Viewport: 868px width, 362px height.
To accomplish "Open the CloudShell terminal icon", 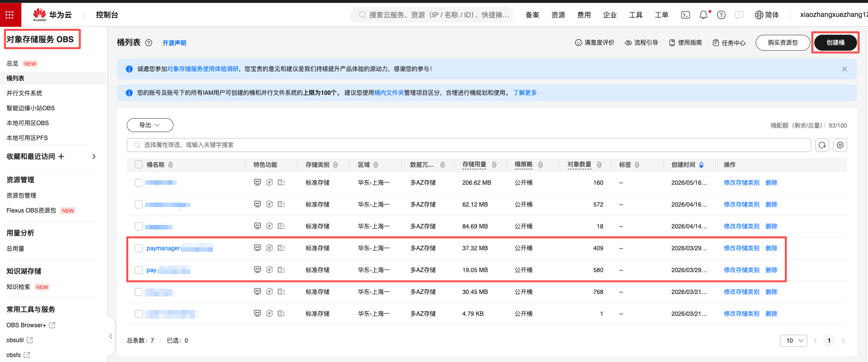I will pos(686,15).
